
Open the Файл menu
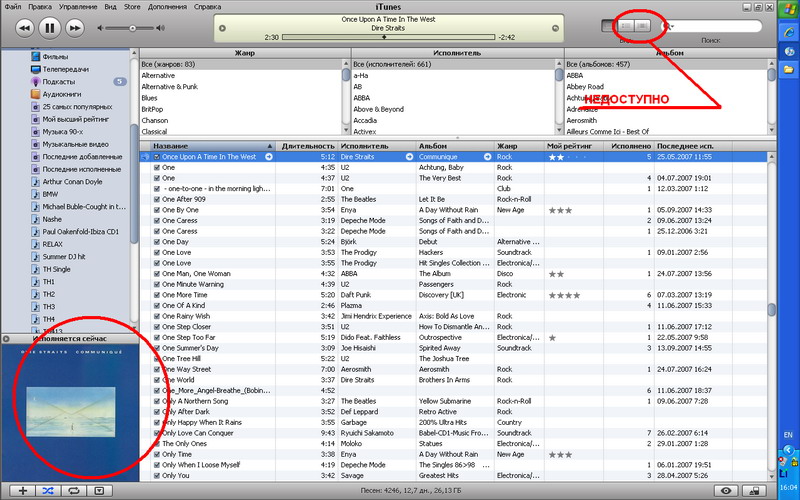coord(13,7)
